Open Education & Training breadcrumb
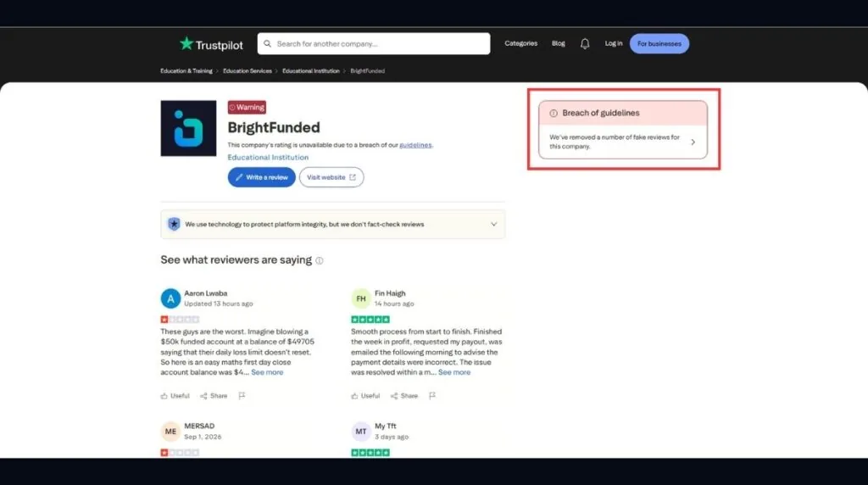This screenshot has width=868, height=485. pyautogui.click(x=186, y=71)
